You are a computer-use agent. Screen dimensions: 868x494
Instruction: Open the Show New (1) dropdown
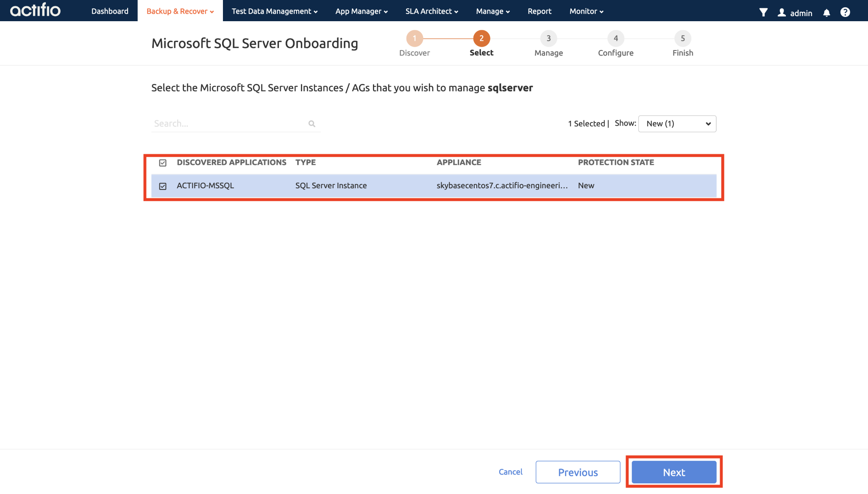pos(677,124)
